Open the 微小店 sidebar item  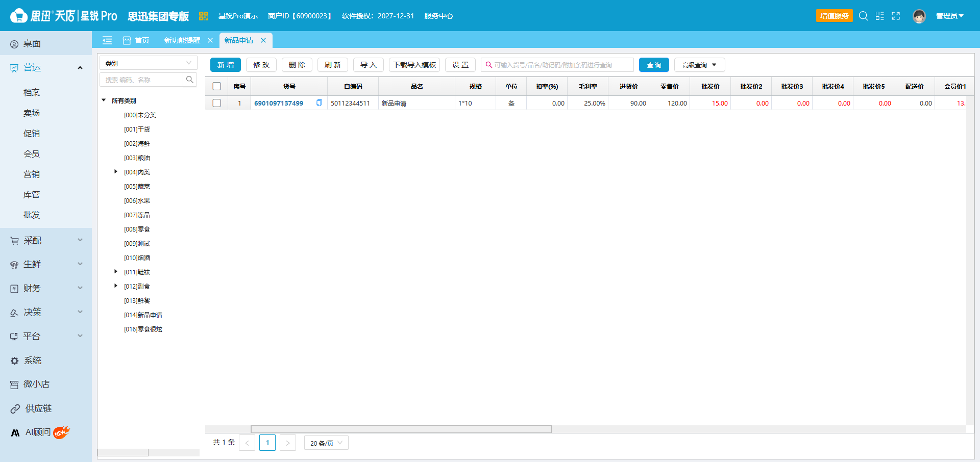pos(46,384)
